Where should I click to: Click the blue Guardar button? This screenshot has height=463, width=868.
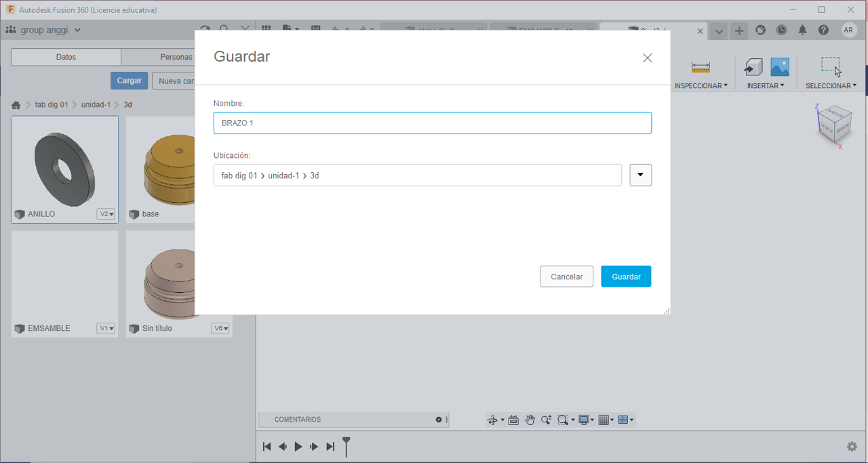[x=625, y=277]
